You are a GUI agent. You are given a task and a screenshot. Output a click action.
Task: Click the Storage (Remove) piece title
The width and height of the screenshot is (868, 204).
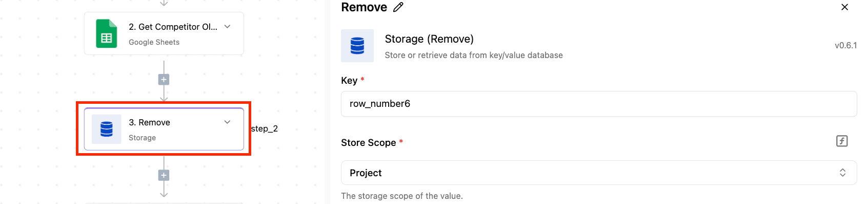click(429, 39)
